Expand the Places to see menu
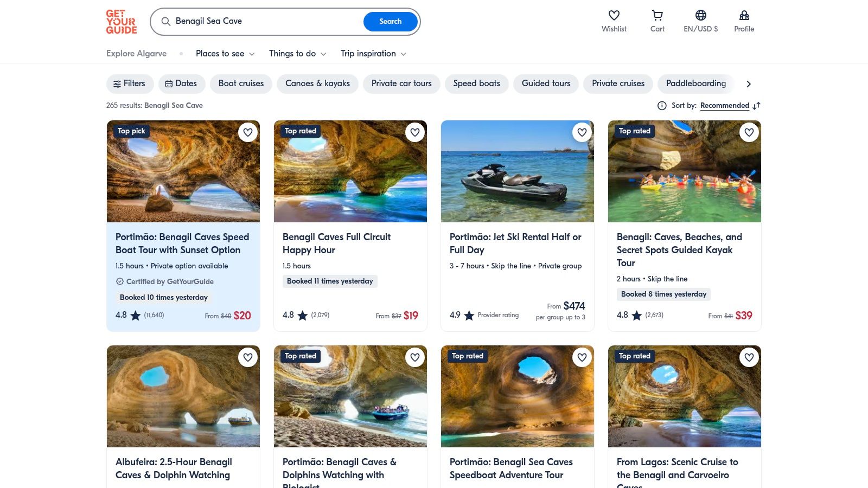 (225, 54)
